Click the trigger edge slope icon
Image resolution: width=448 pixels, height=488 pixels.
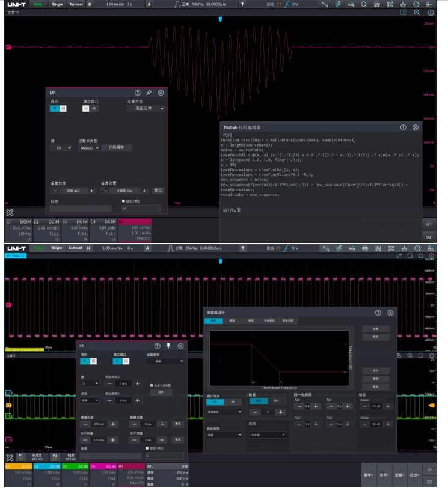287,4
